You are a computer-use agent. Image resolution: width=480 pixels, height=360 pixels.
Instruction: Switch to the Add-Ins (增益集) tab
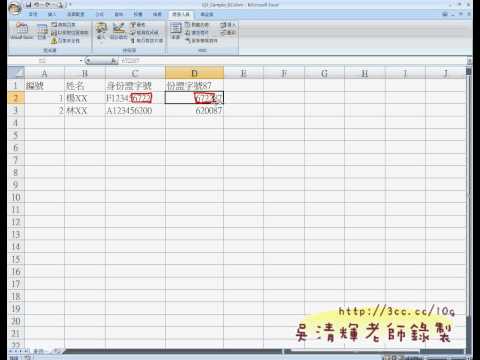tap(207, 14)
